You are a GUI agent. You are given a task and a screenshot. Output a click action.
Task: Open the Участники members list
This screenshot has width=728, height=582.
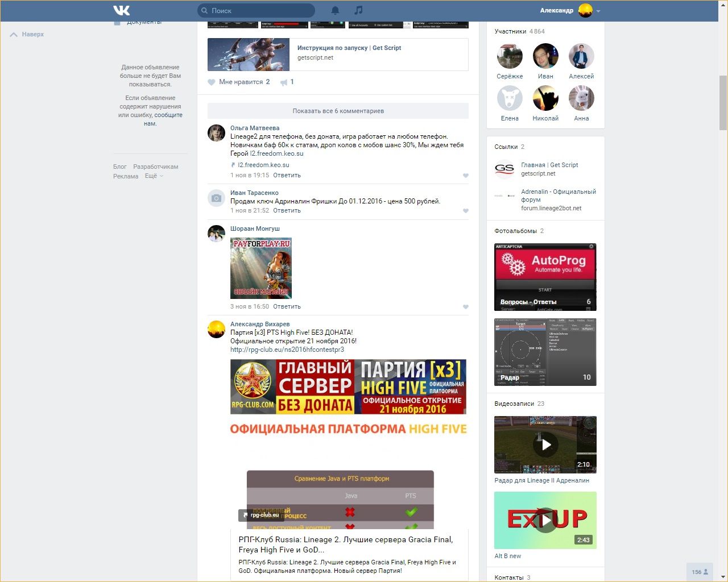coord(519,31)
